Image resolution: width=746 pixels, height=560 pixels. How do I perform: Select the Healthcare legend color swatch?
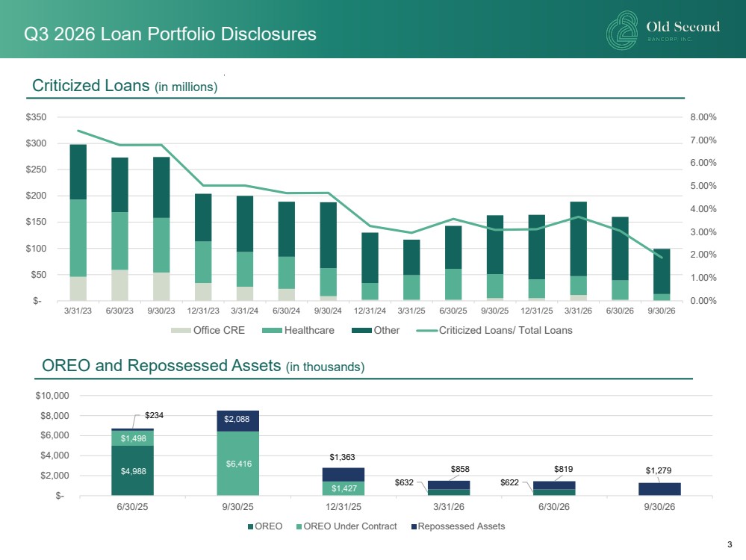[x=272, y=330]
